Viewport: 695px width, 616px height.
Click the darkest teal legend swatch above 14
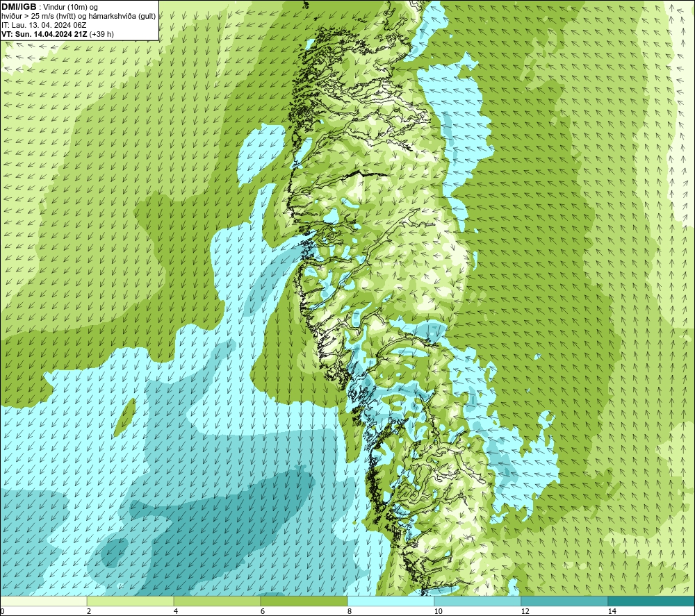(651, 601)
